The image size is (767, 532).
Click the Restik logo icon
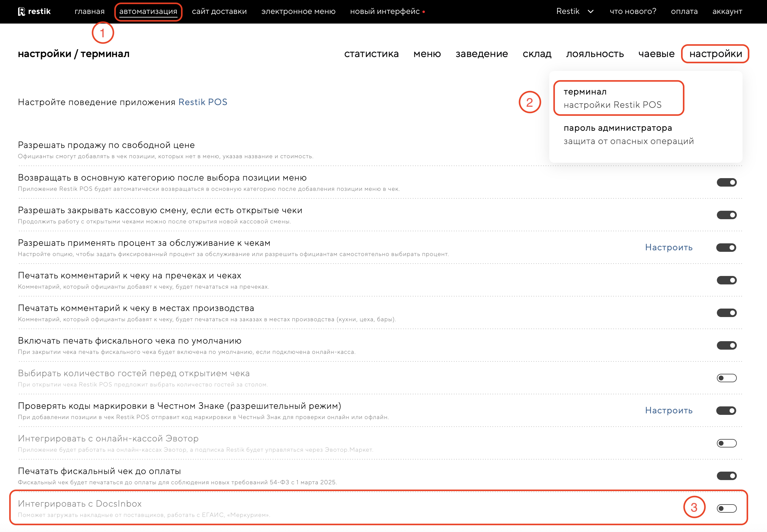[22, 11]
